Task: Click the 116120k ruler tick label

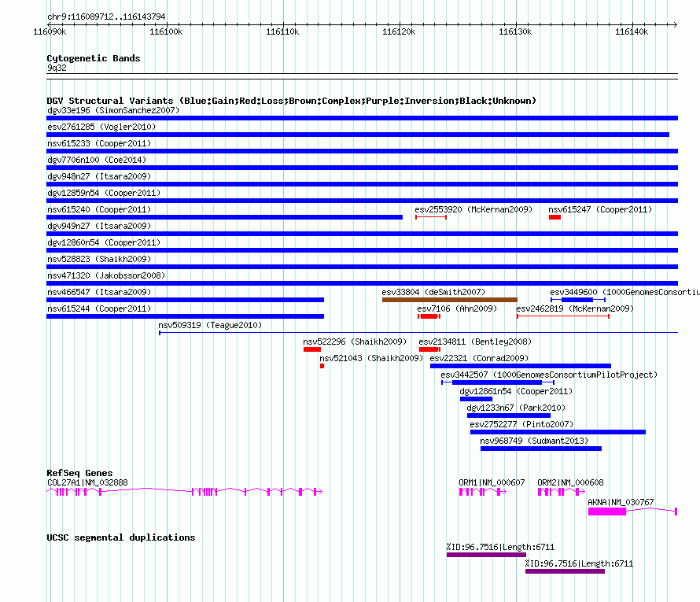Action: pyautogui.click(x=399, y=31)
